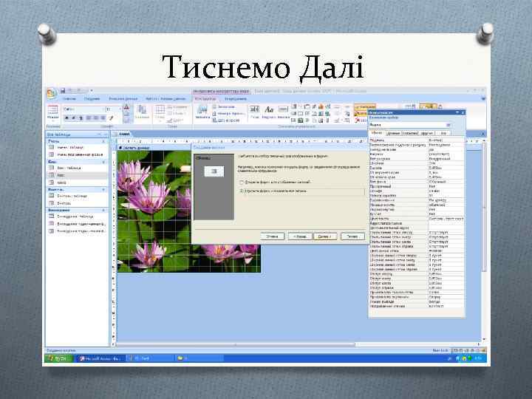Click the second taskbar window button next to Access
Viewport: 532px width, 399px height.
coord(149,358)
